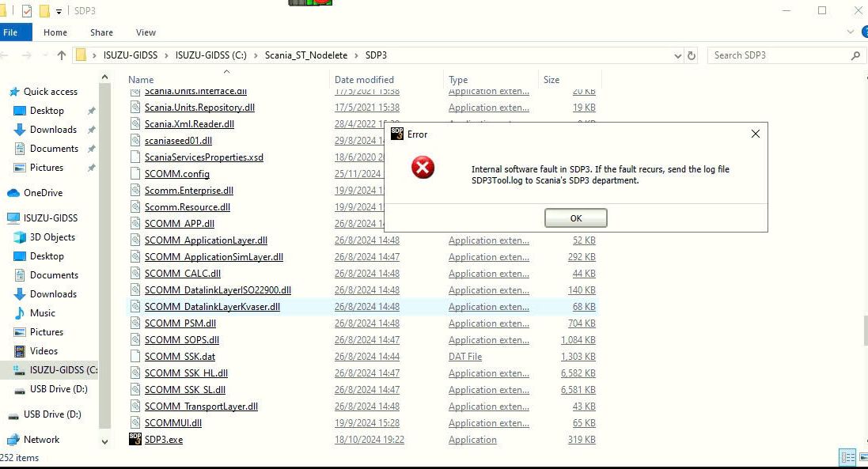Viewport: 868px width, 469px height.
Task: Click the refresh icon in the address bar
Action: pos(690,55)
